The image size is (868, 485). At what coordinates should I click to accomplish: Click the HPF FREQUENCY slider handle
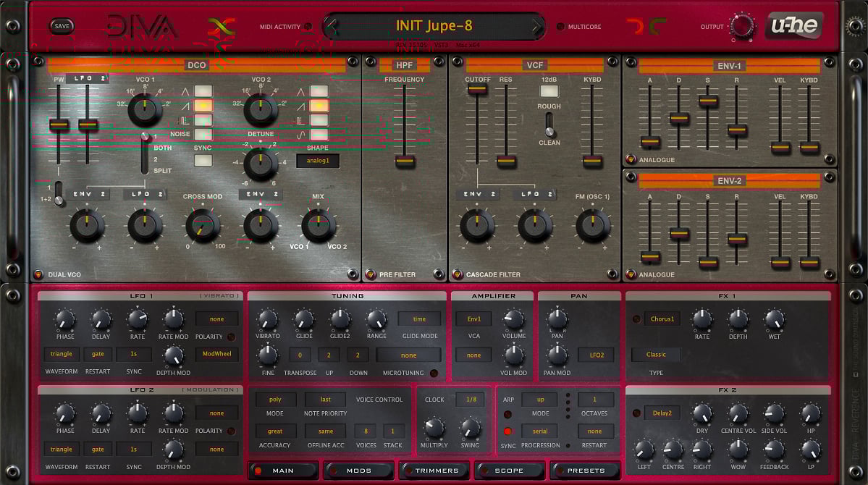405,161
